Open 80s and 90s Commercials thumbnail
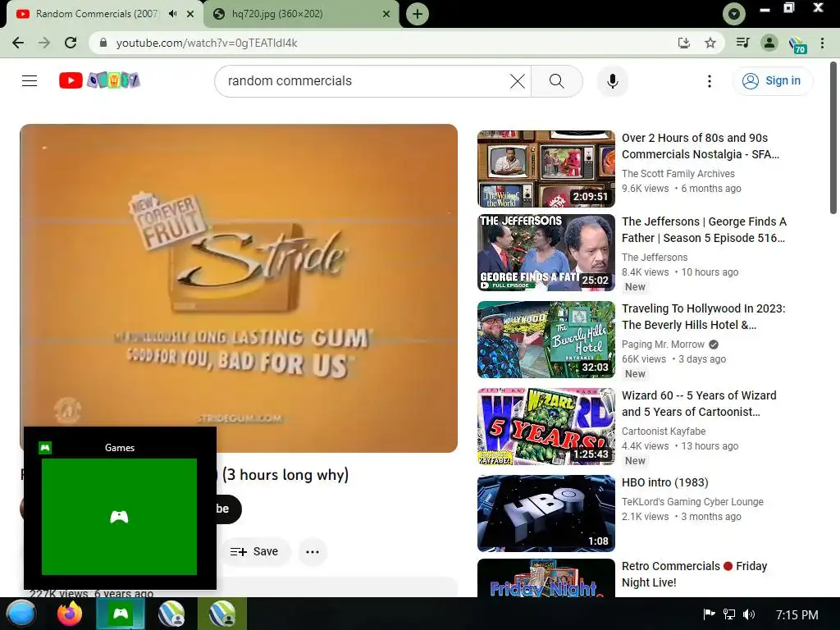 coord(546,169)
